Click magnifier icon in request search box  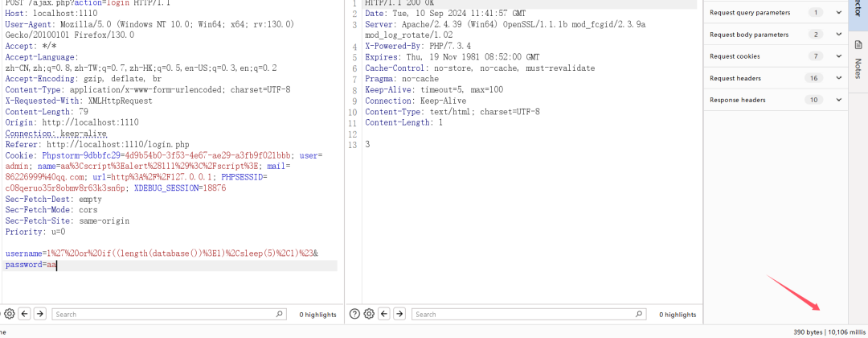click(x=280, y=314)
